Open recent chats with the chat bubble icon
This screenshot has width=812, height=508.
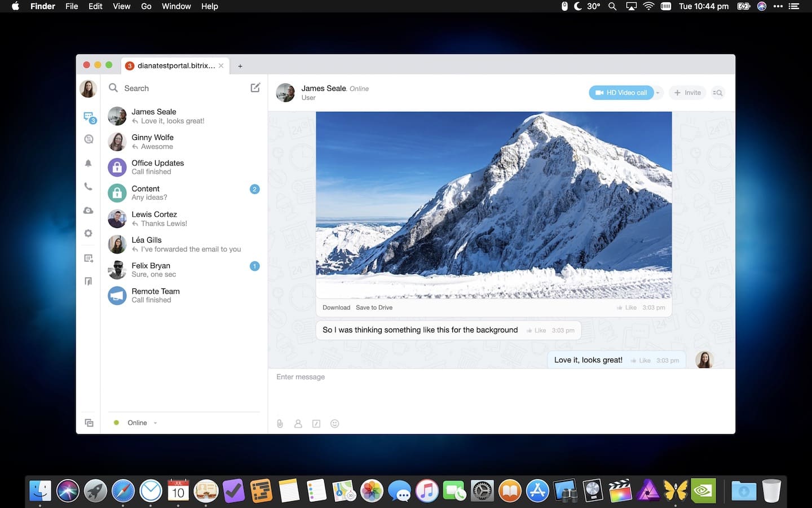89,116
